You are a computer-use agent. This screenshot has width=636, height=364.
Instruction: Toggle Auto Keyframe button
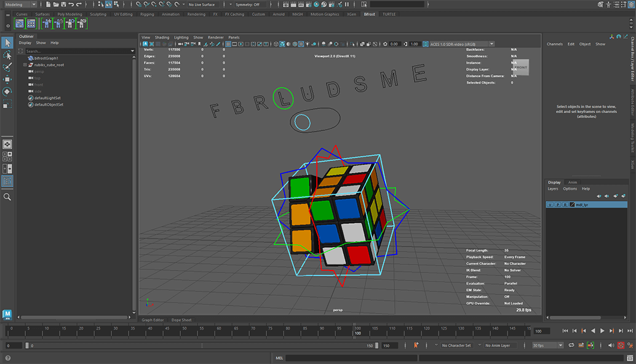(x=621, y=346)
